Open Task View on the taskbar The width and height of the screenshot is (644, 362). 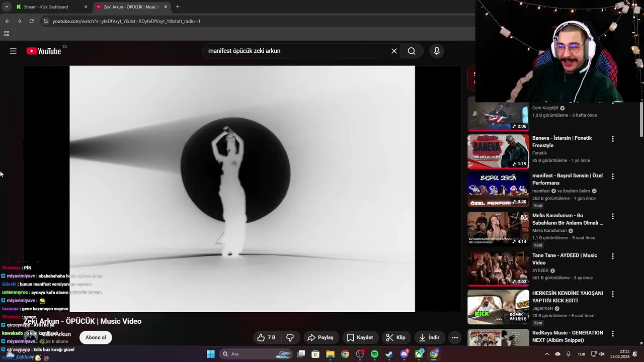(x=301, y=354)
